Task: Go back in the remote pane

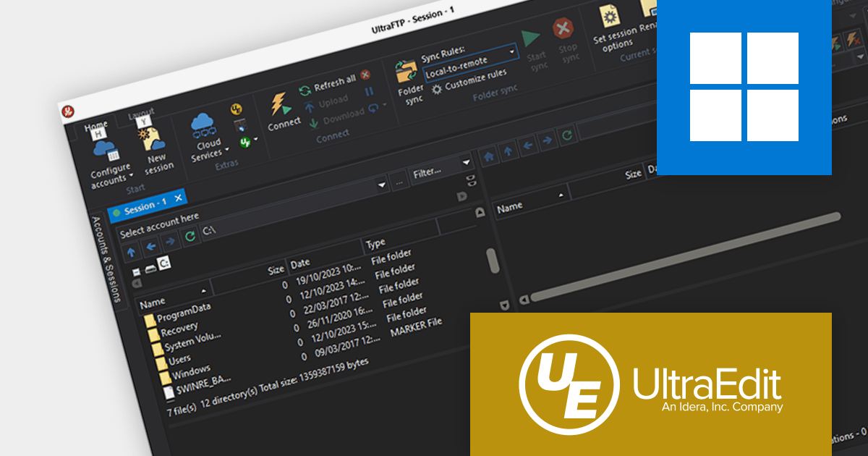Action: (x=529, y=145)
